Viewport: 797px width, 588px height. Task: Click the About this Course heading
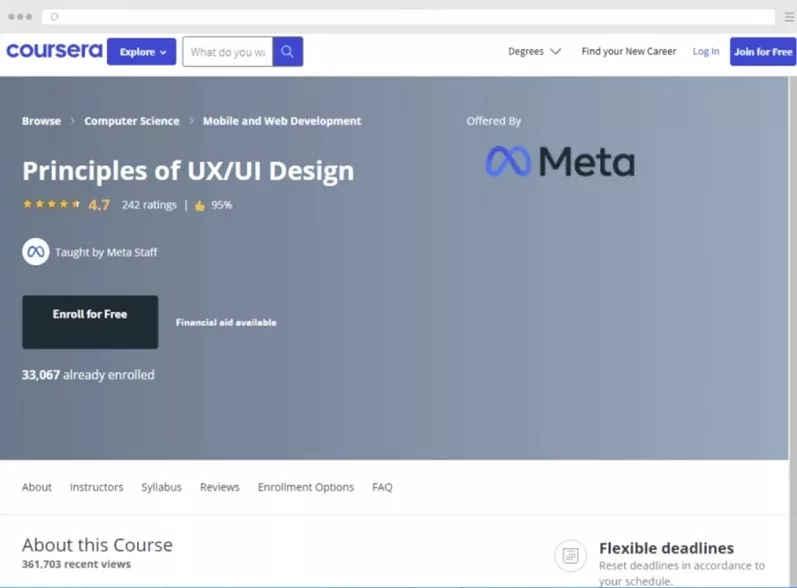tap(97, 545)
